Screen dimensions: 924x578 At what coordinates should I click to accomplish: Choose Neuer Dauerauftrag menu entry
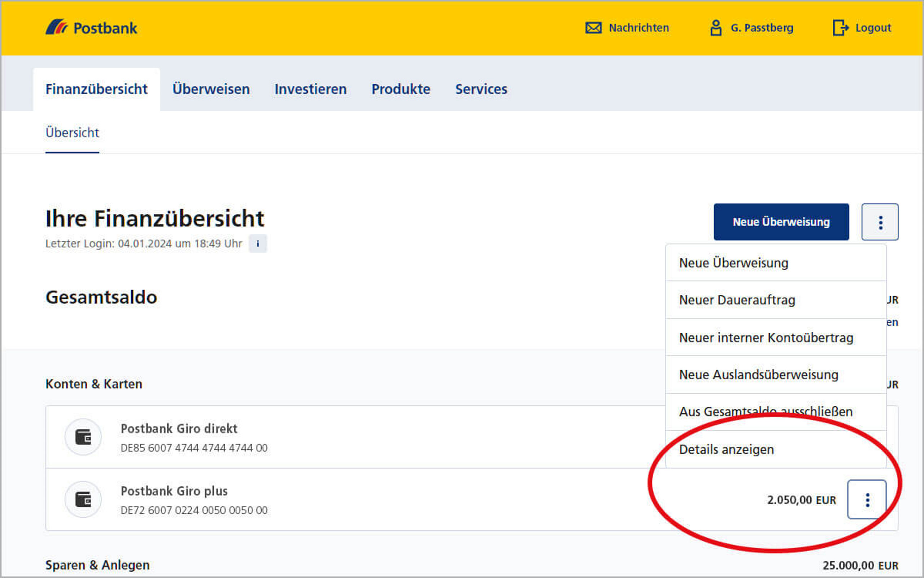click(776, 300)
